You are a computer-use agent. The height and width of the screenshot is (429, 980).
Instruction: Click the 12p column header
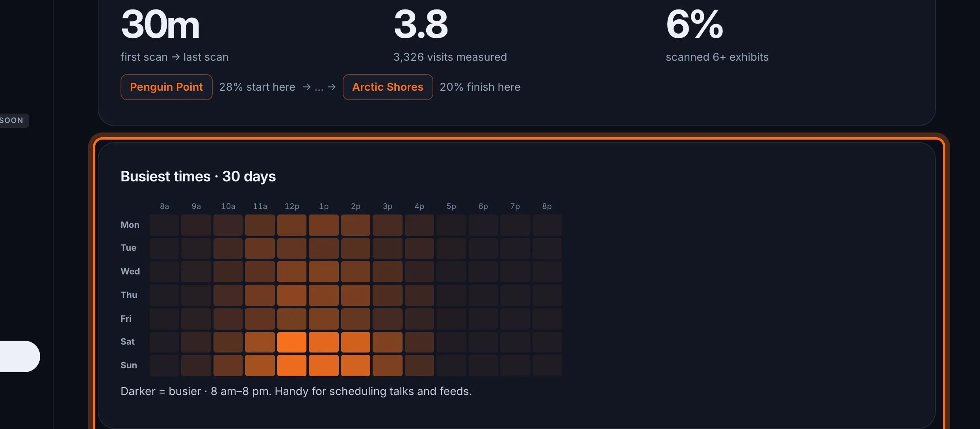(x=292, y=206)
